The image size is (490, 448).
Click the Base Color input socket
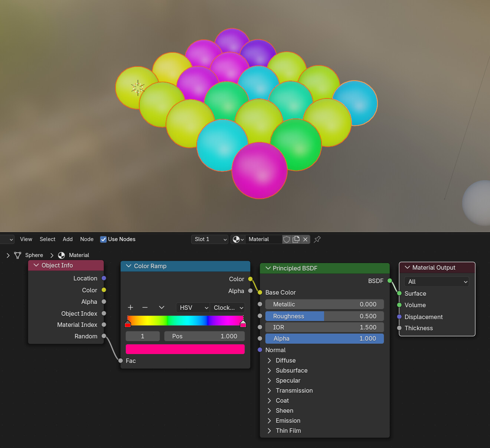tap(260, 292)
